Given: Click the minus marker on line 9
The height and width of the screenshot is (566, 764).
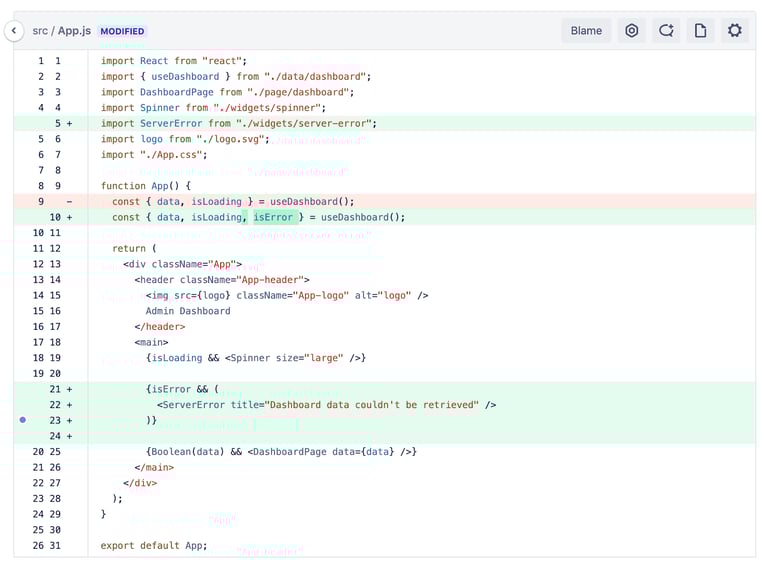Looking at the screenshot, I should [x=69, y=201].
